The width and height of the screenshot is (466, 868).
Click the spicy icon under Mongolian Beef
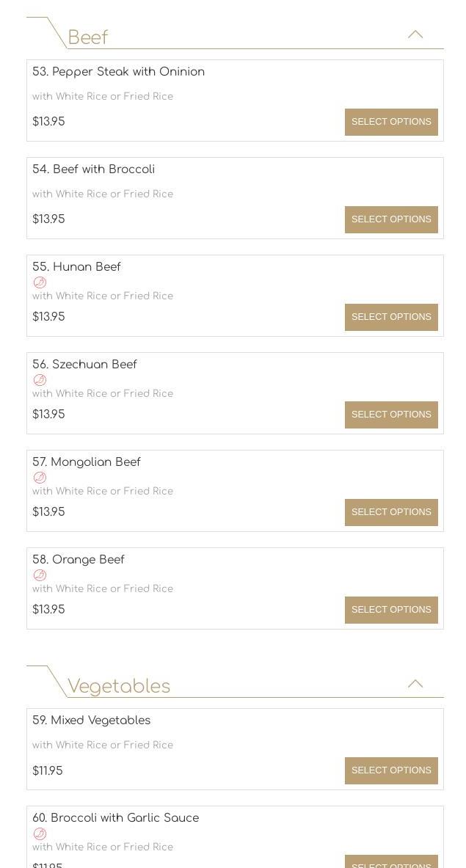(x=40, y=478)
